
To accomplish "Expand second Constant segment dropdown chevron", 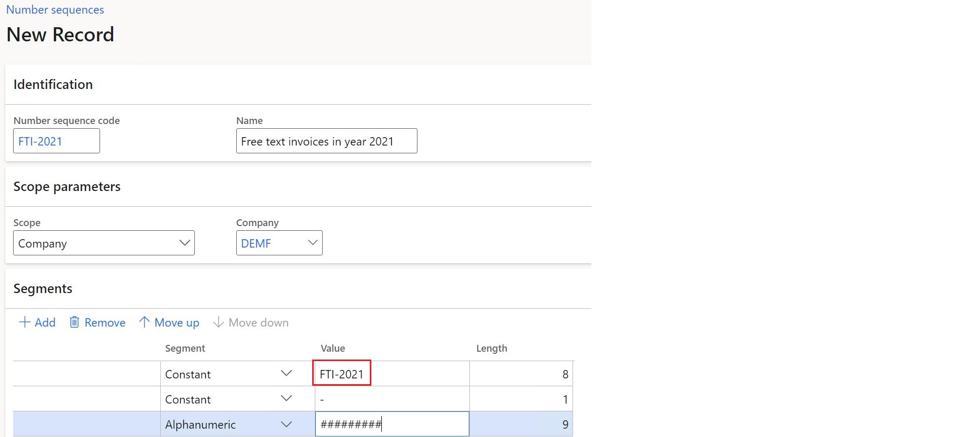I will tap(287, 398).
